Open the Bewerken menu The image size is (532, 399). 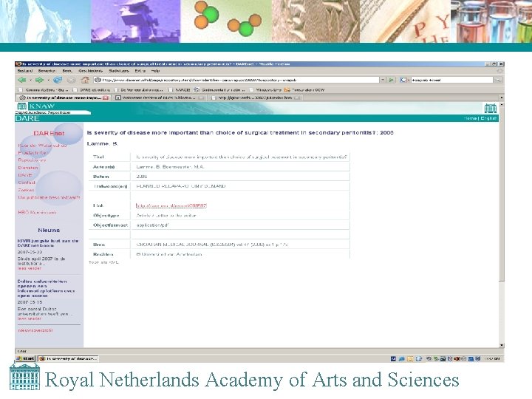coord(47,71)
